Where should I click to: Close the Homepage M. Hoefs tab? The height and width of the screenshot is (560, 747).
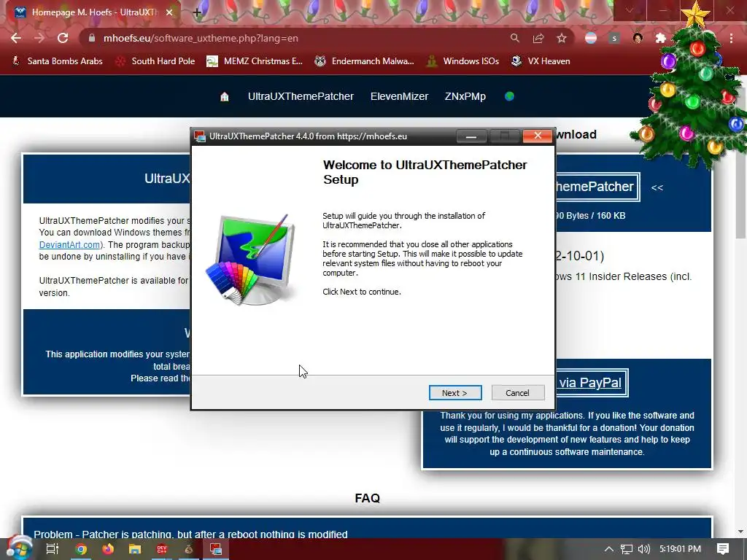169,12
